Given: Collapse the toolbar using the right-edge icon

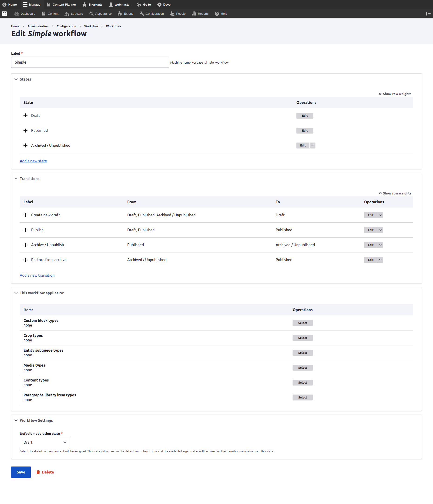Looking at the screenshot, I should 428,14.
